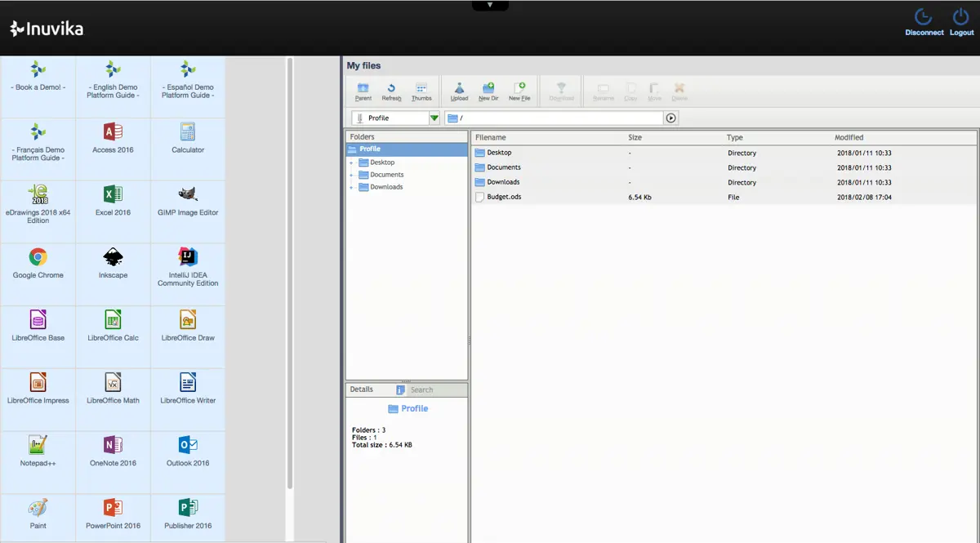Launch Google Chrome

(x=38, y=275)
